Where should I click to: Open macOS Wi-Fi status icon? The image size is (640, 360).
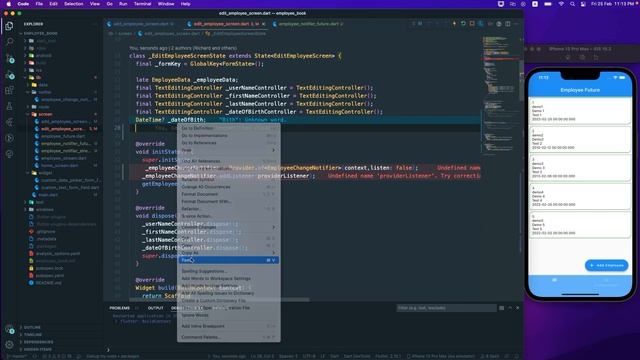click(x=561, y=4)
